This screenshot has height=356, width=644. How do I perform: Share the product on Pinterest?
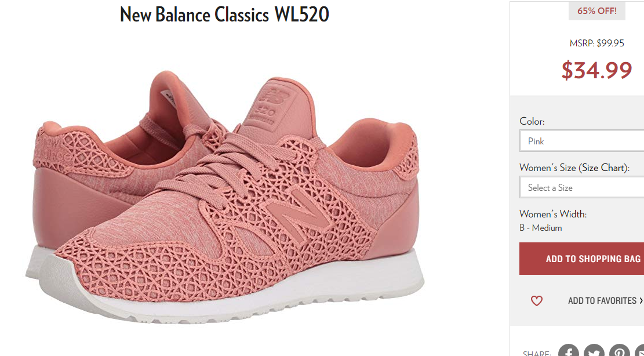tap(619, 350)
